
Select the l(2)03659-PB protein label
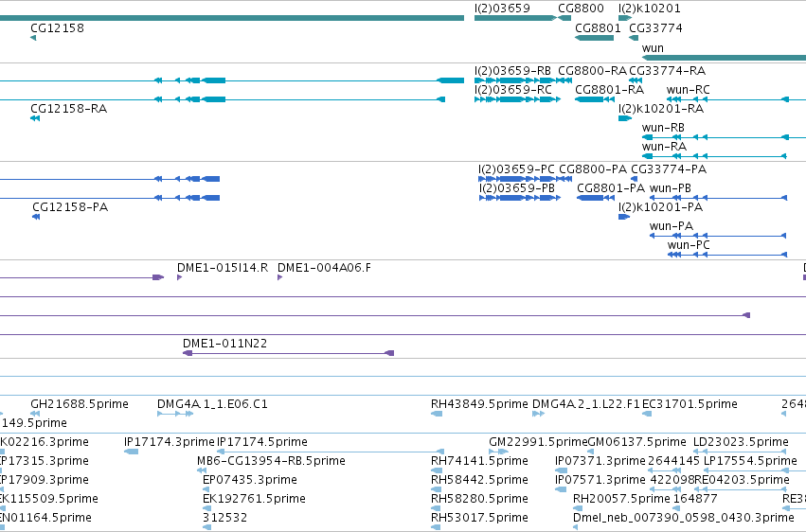pos(517,188)
